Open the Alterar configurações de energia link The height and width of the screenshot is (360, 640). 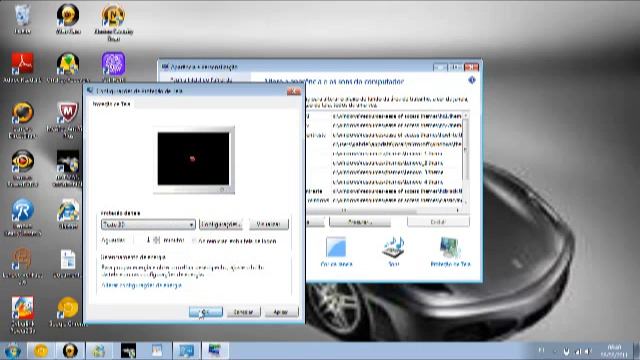pos(141,285)
